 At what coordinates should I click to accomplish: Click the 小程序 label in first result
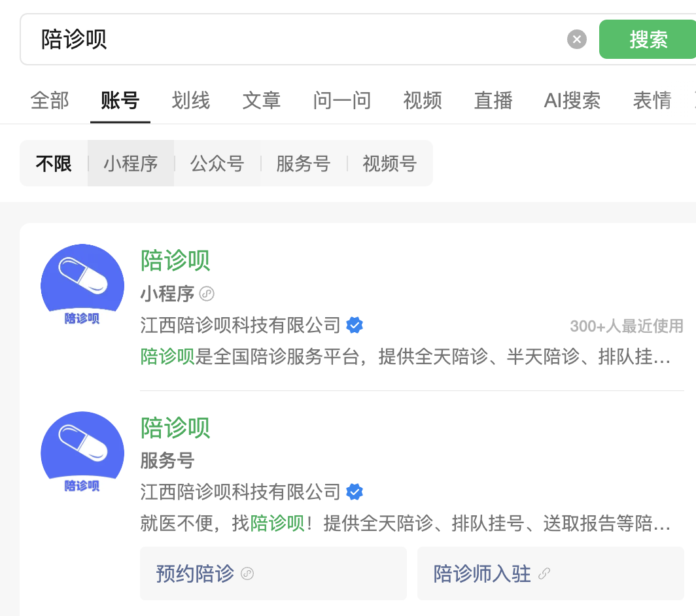tap(167, 294)
